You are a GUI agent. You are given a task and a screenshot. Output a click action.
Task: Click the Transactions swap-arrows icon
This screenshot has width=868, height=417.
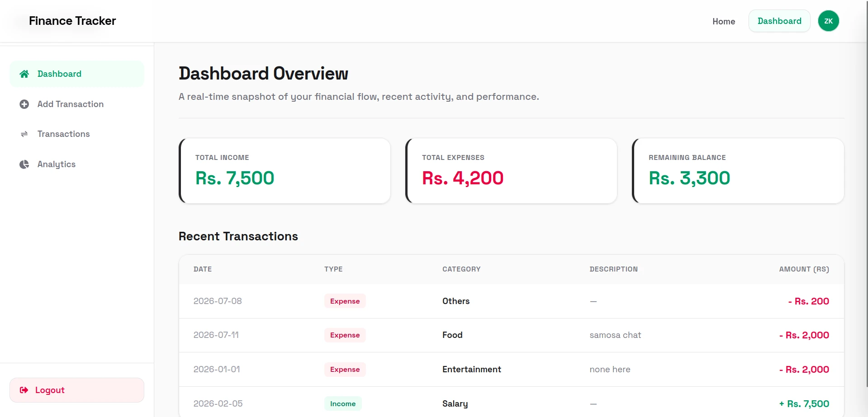pyautogui.click(x=24, y=134)
